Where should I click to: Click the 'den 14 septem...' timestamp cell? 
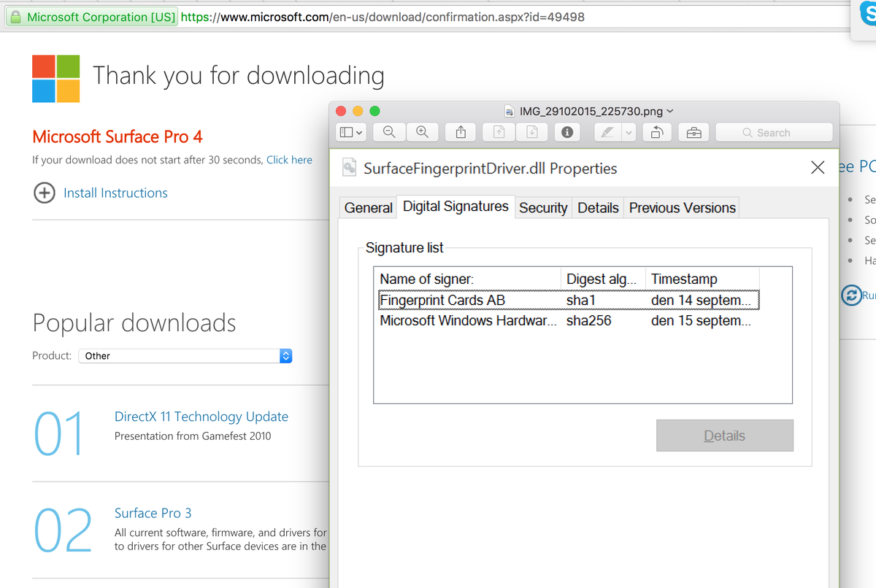click(x=701, y=300)
